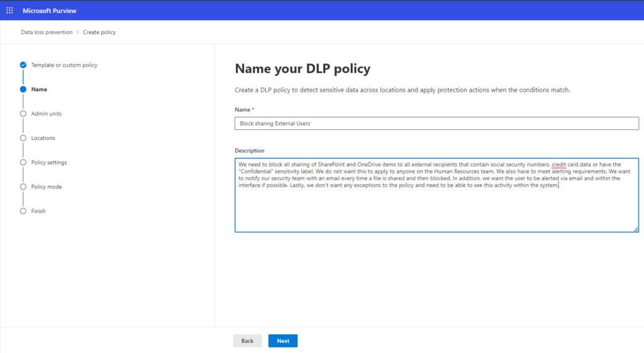Click the Name step circle indicator

(x=23, y=89)
